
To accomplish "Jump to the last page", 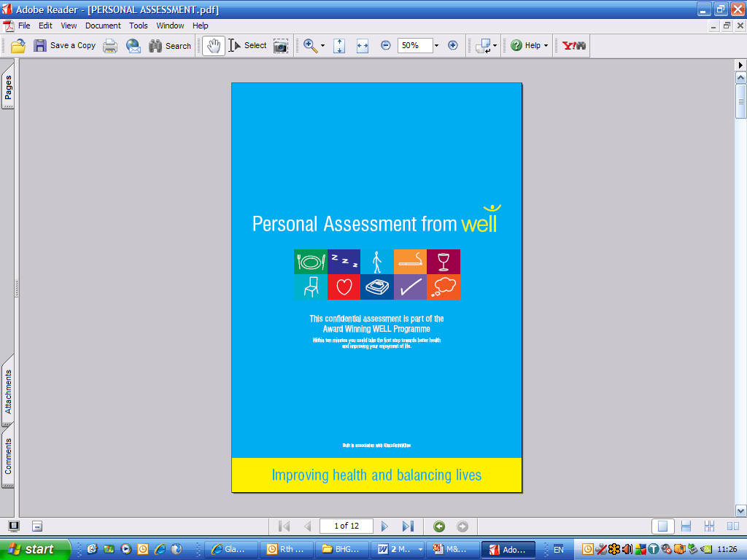I will [x=408, y=526].
